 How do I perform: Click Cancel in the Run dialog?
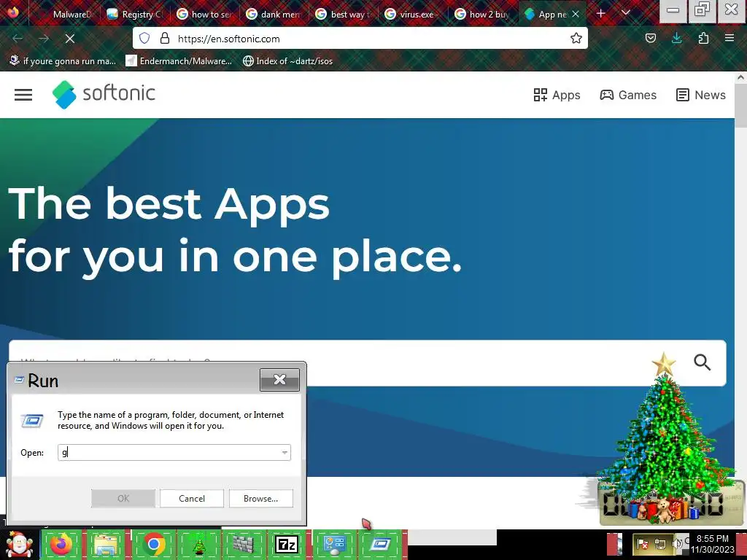point(192,498)
